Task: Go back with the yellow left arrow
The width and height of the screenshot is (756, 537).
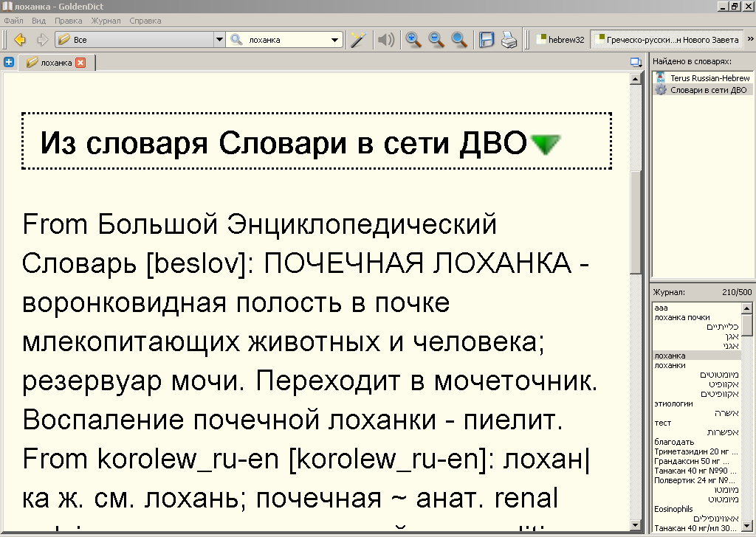Action: click(x=20, y=40)
